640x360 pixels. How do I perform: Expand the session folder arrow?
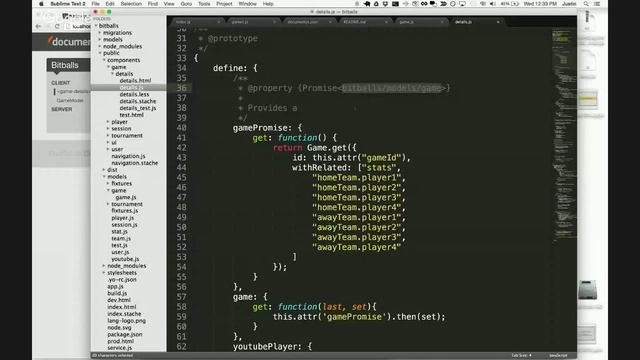[108, 129]
